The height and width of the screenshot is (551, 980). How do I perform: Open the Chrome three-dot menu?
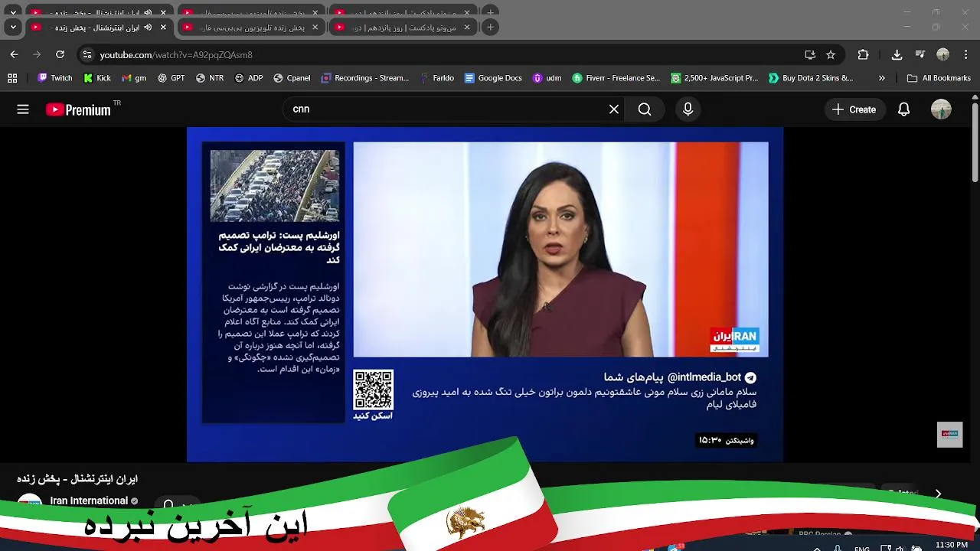(965, 55)
